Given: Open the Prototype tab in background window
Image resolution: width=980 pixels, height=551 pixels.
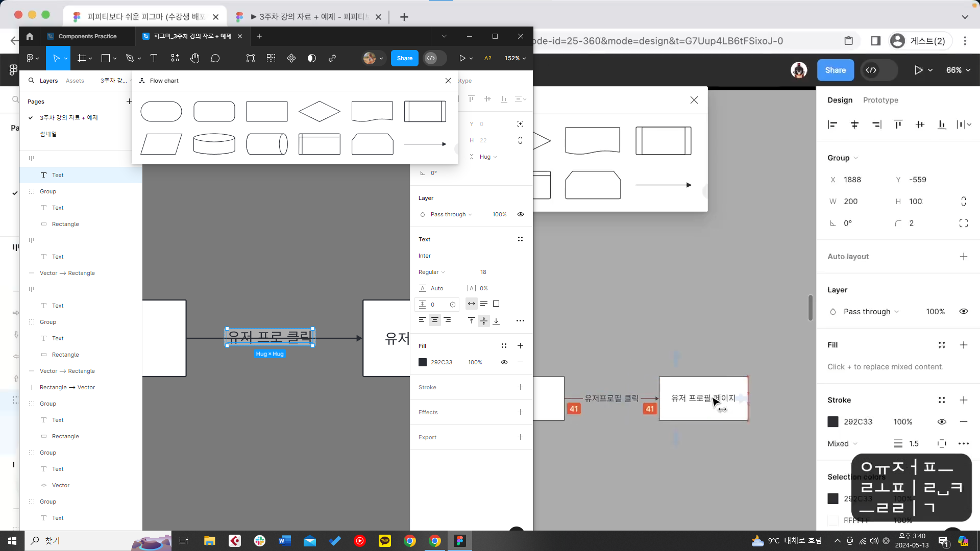Looking at the screenshot, I should pyautogui.click(x=880, y=100).
